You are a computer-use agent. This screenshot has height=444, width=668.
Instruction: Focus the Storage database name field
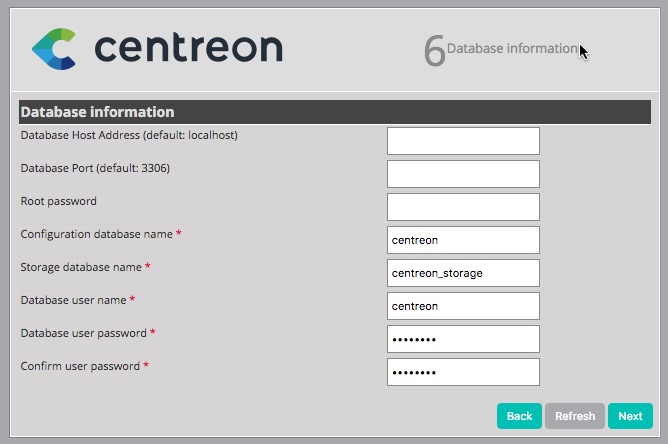pos(463,273)
